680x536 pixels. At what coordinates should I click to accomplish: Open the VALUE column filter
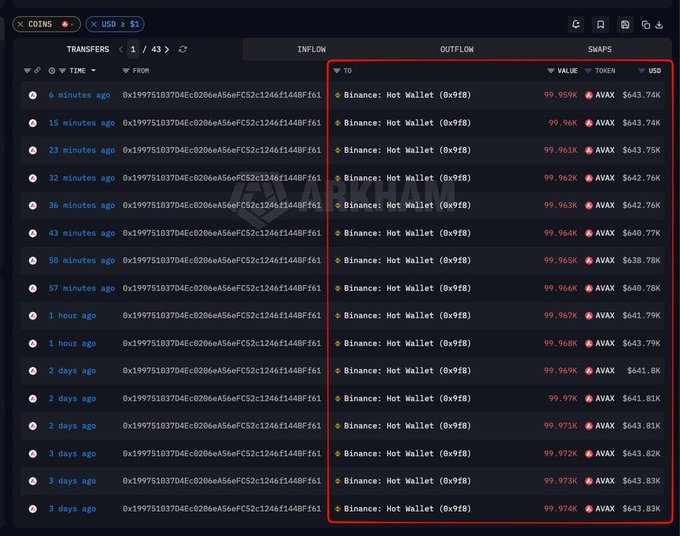pos(551,71)
